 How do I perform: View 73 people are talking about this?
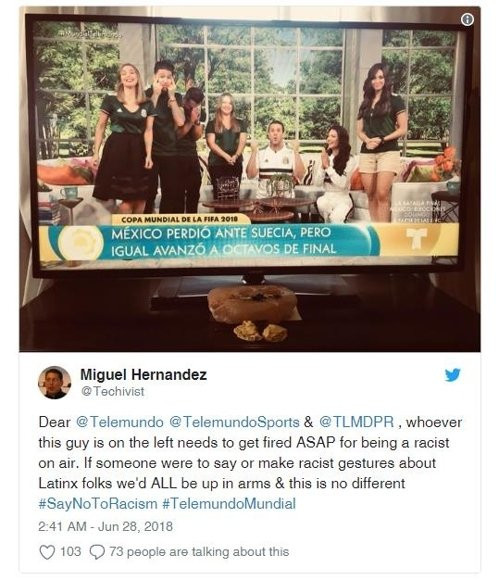click(x=199, y=552)
